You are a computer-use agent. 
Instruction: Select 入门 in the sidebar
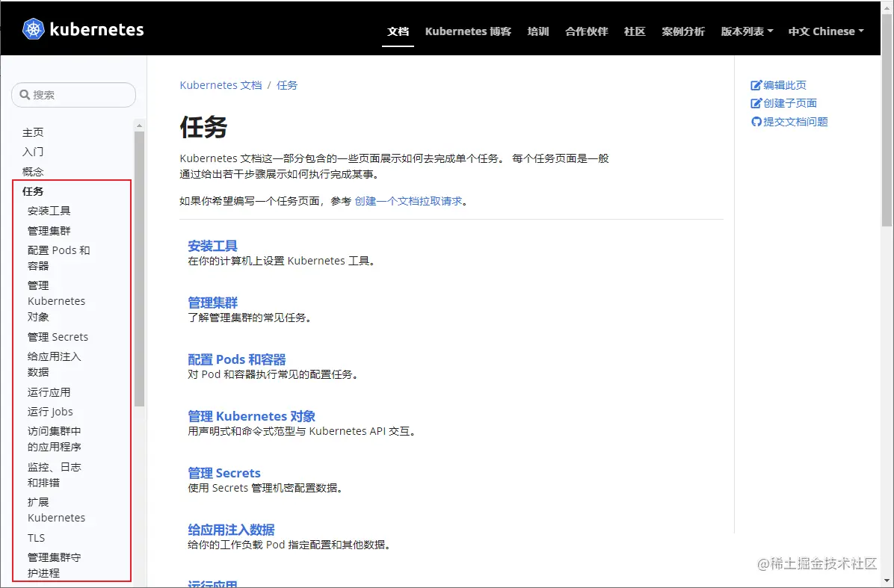coord(32,152)
